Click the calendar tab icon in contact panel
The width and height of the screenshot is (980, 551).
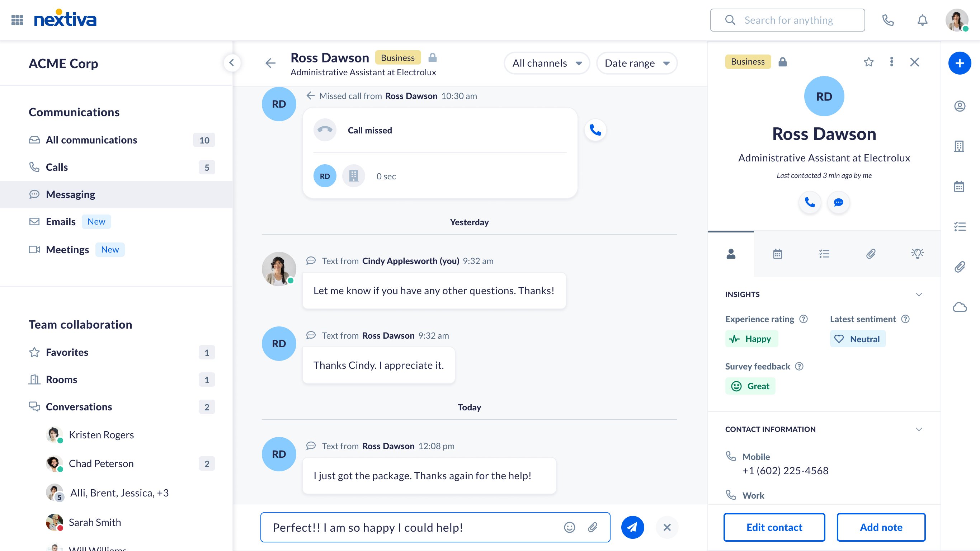tap(777, 253)
